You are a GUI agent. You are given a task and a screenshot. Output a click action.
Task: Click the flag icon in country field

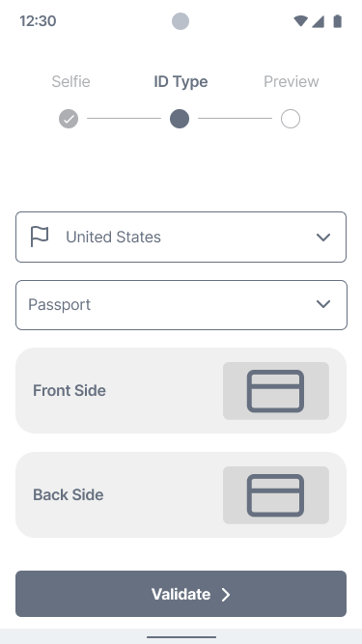point(40,237)
